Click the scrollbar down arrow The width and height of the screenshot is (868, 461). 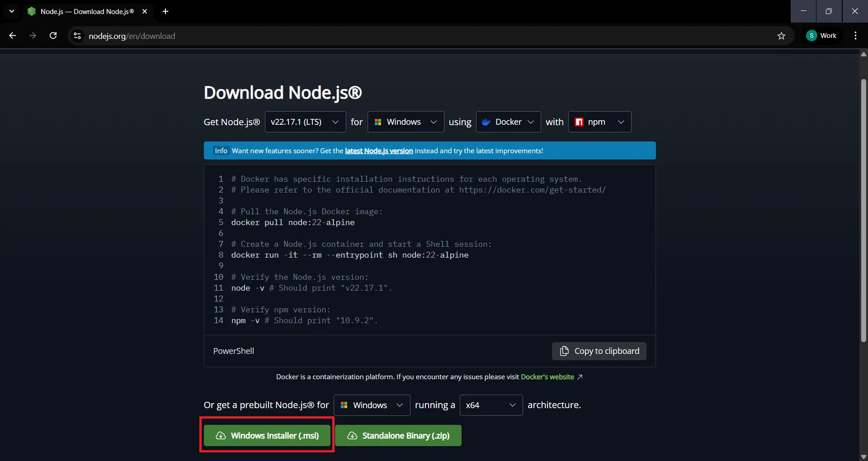[x=864, y=457]
